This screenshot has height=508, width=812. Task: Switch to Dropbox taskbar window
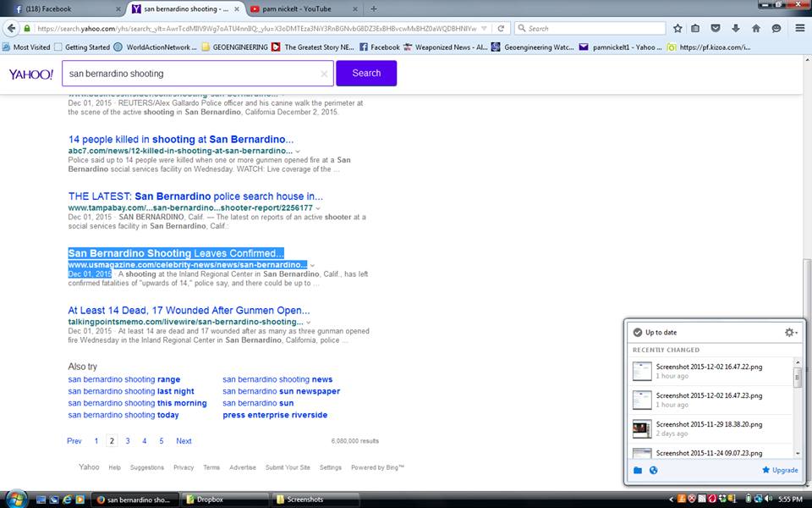click(x=225, y=500)
